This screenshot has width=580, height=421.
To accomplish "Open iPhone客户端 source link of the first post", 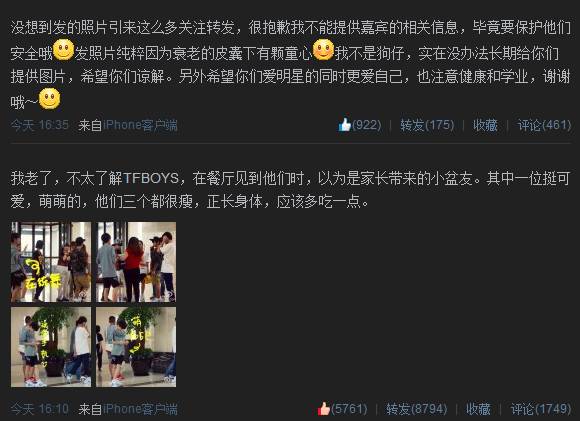I will pyautogui.click(x=140, y=125).
